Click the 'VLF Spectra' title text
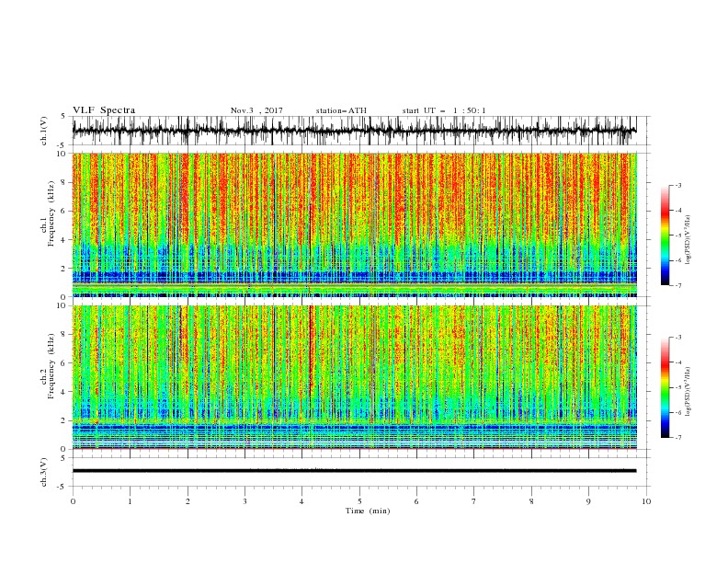728x563 pixels. 104,110
